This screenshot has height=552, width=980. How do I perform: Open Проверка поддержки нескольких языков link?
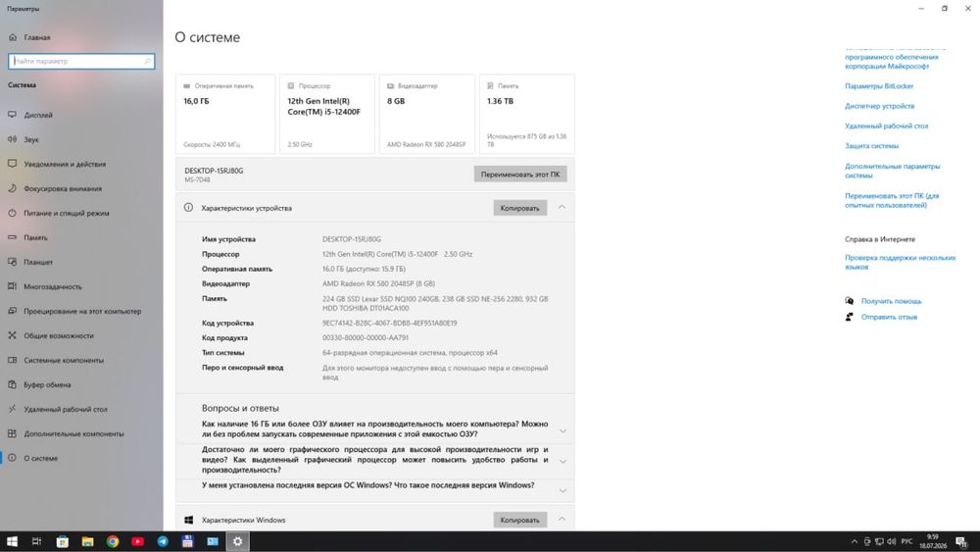900,262
